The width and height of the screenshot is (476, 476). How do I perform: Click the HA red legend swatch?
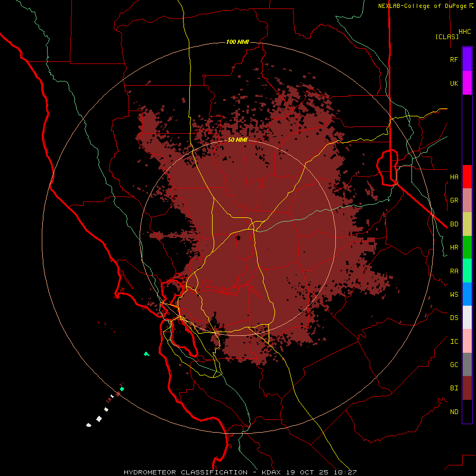click(x=467, y=177)
